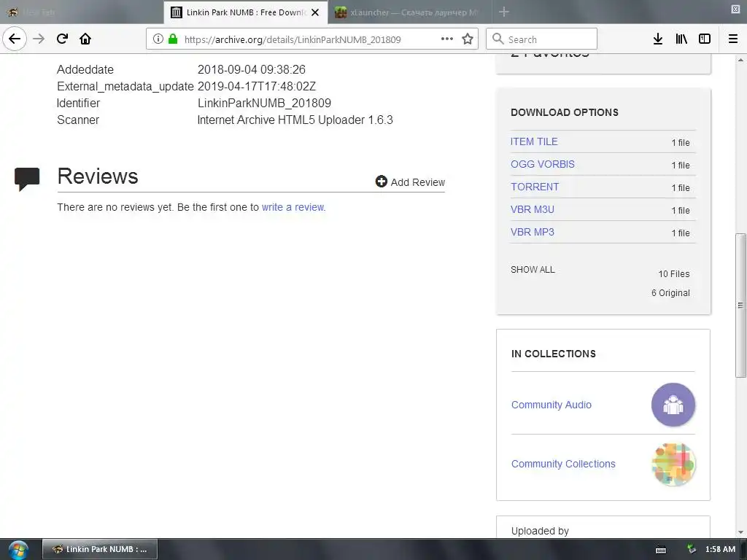Click the '10 Files' count text
The width and height of the screenshot is (747, 560).
tap(673, 274)
